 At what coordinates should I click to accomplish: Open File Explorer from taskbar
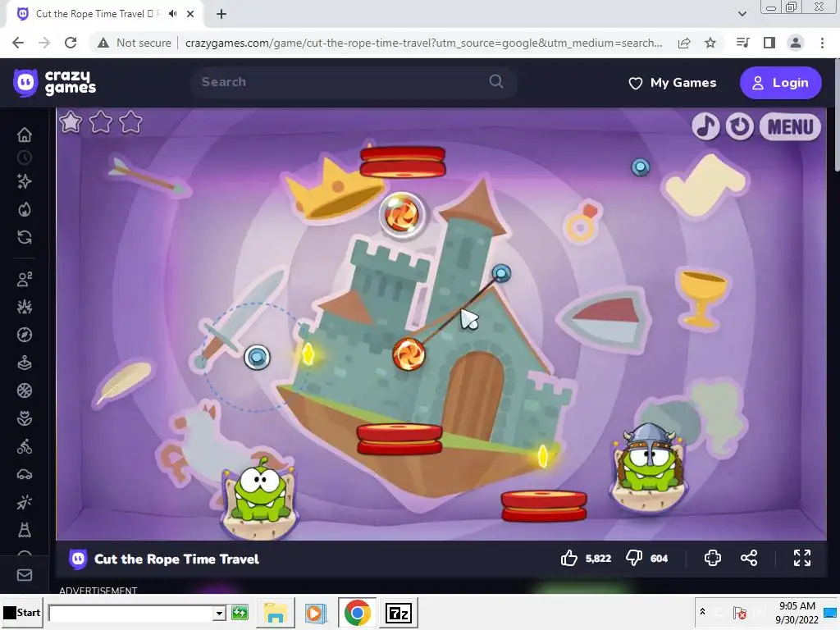[x=276, y=612]
